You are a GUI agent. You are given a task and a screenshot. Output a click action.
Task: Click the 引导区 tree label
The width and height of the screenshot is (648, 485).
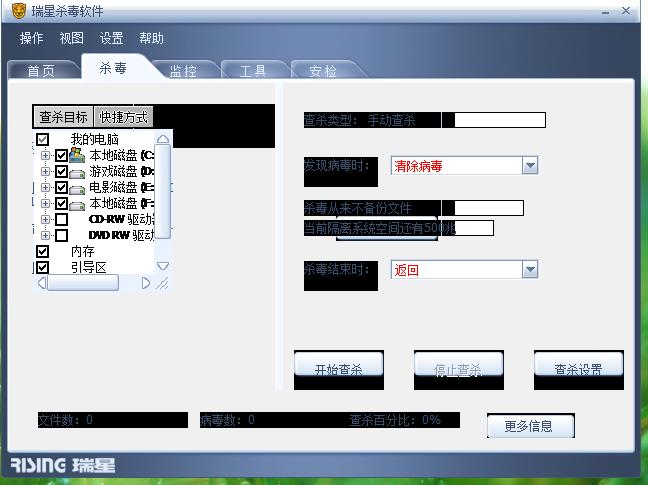[88, 267]
